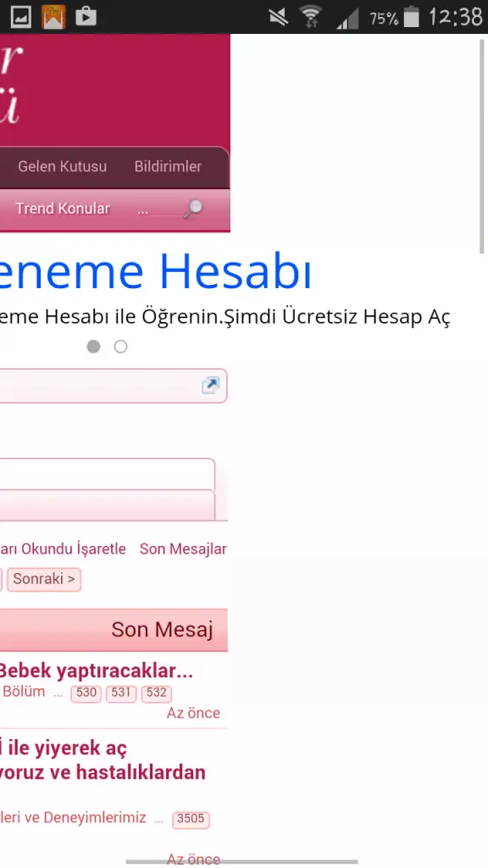Screen dimensions: 488x868
Task: Open the Son Mesajlar link
Action: [183, 548]
